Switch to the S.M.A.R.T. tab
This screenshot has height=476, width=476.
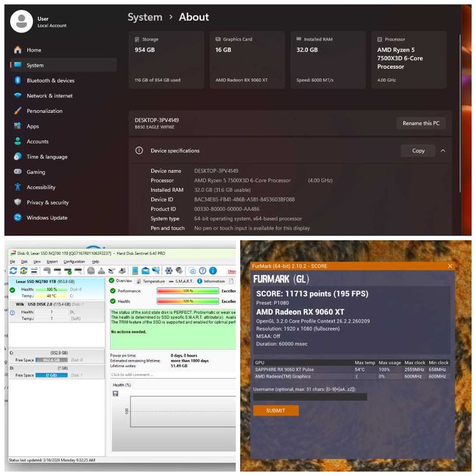click(x=181, y=281)
